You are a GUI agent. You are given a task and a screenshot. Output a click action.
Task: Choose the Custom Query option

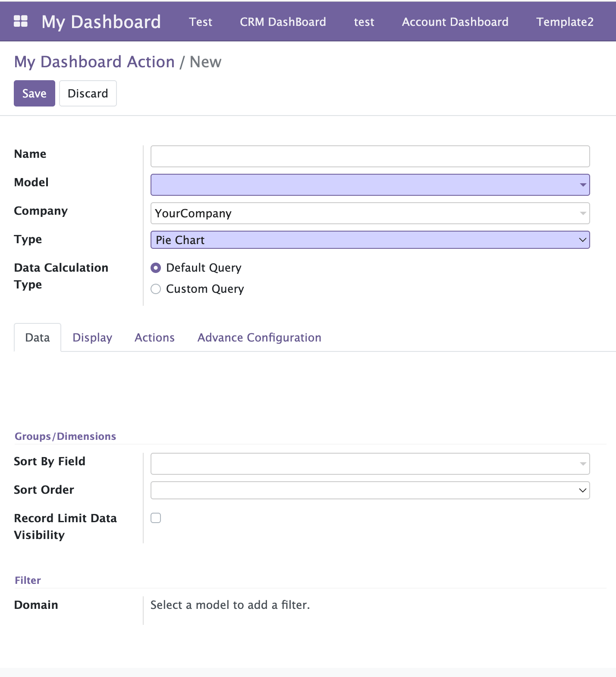click(x=156, y=289)
